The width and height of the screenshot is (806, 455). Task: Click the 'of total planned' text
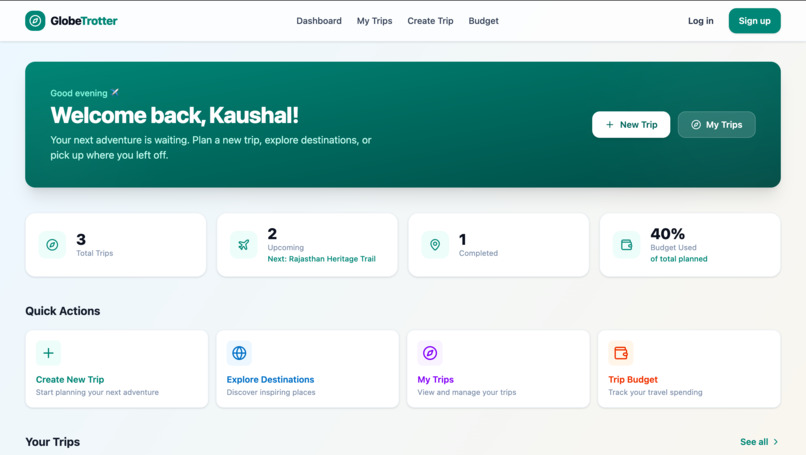coord(679,259)
